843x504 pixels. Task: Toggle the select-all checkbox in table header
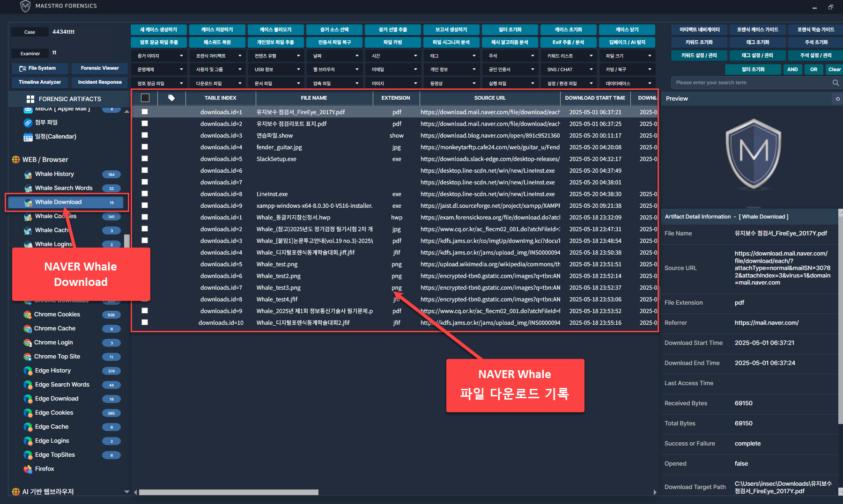145,98
